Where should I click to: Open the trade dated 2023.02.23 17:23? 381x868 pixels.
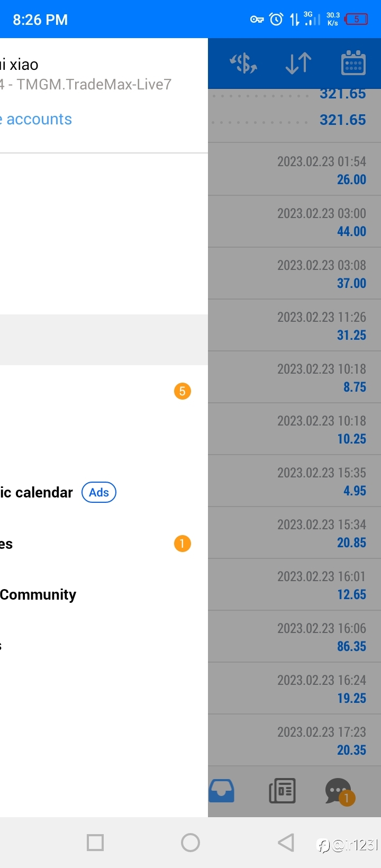[x=294, y=740]
